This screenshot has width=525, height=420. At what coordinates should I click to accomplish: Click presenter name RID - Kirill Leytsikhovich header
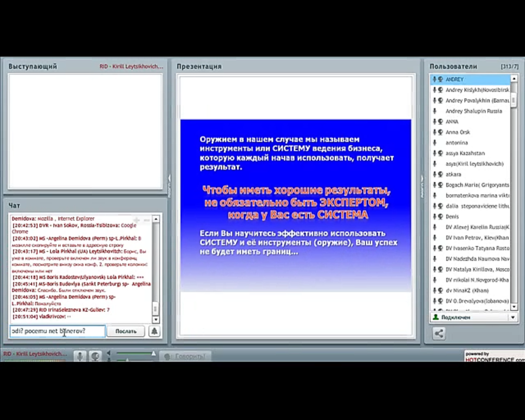pos(131,66)
